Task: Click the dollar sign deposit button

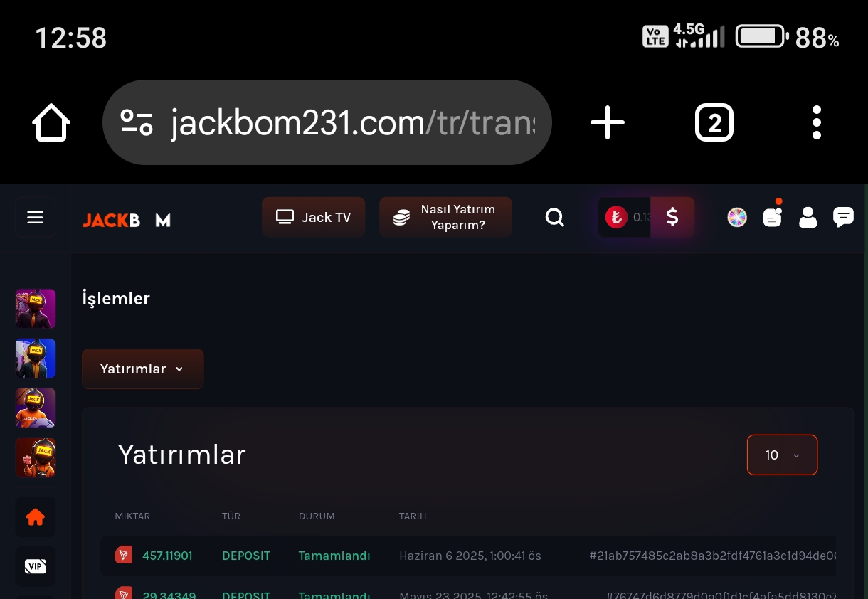Action: pos(672,217)
